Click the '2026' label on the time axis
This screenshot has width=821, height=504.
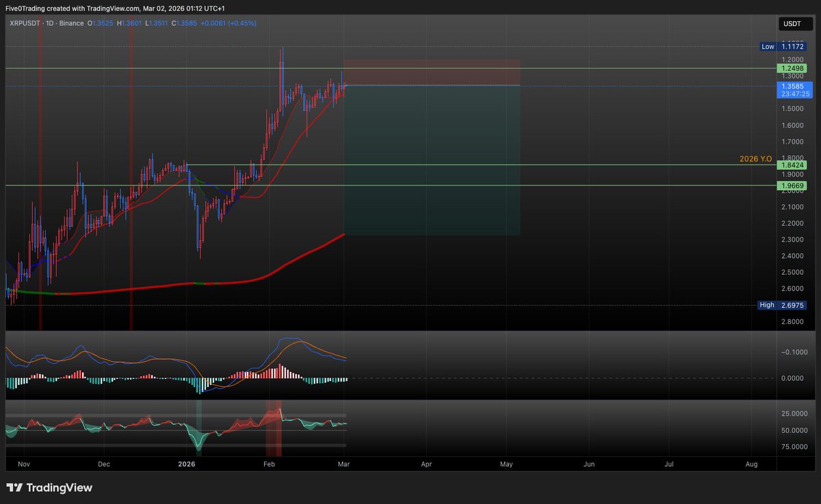[x=187, y=464]
